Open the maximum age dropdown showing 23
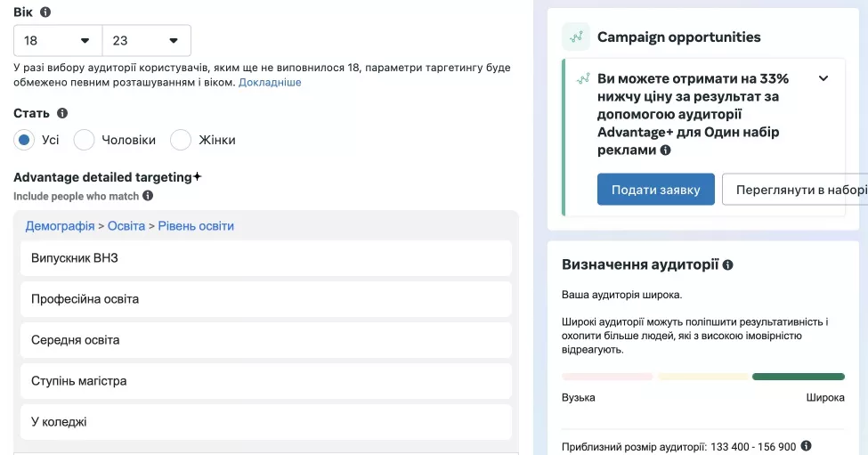Viewport: 868px width, 455px height. pyautogui.click(x=147, y=40)
